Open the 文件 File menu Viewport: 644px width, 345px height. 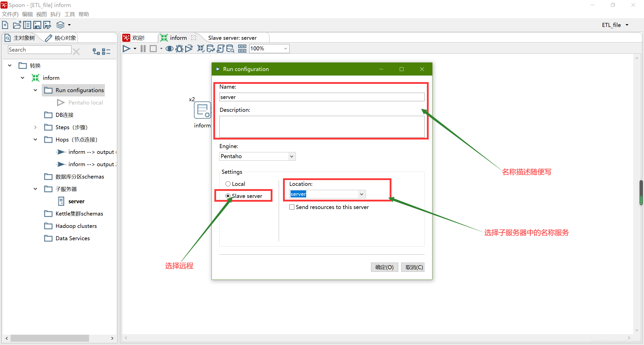coord(11,14)
